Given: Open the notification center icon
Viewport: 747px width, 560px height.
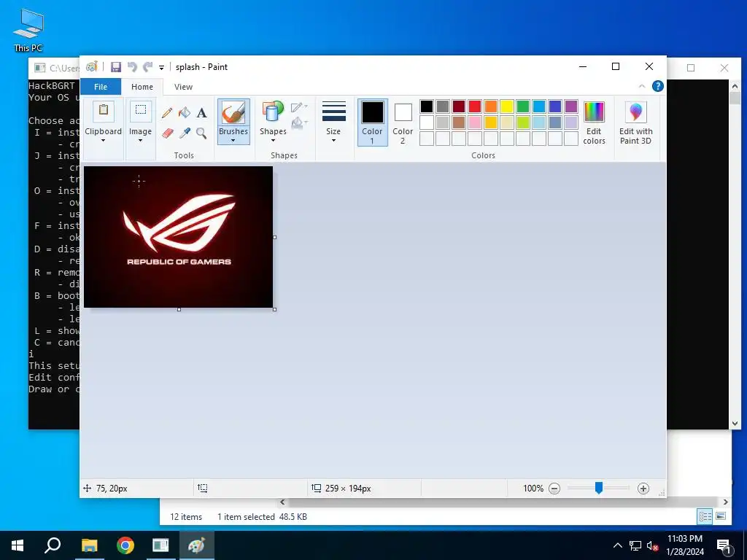Looking at the screenshot, I should pos(723,546).
